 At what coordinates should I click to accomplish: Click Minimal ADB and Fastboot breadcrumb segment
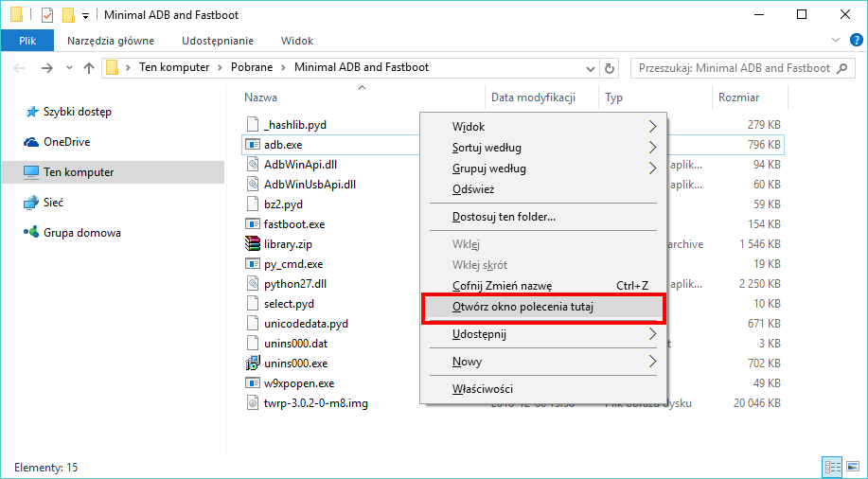pos(362,67)
